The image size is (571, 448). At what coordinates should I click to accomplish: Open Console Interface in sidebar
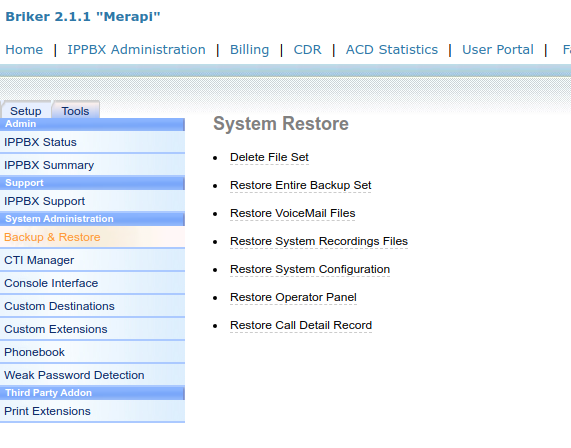(92, 283)
